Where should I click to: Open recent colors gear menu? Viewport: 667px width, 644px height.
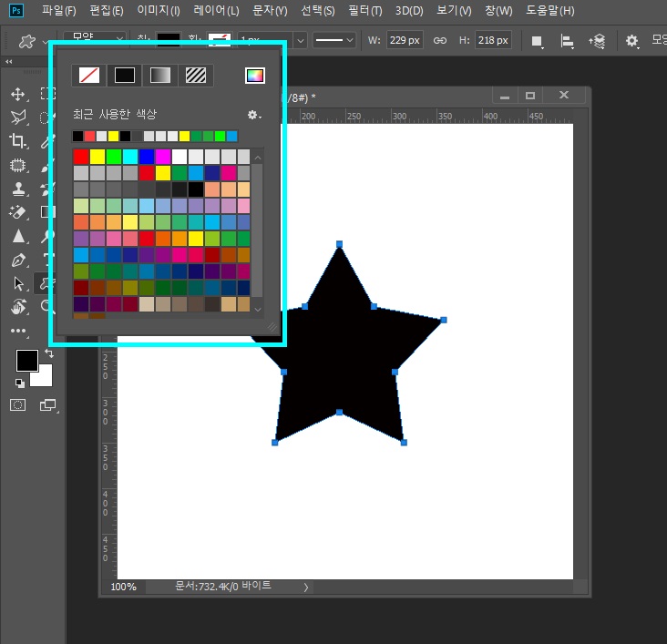click(254, 115)
